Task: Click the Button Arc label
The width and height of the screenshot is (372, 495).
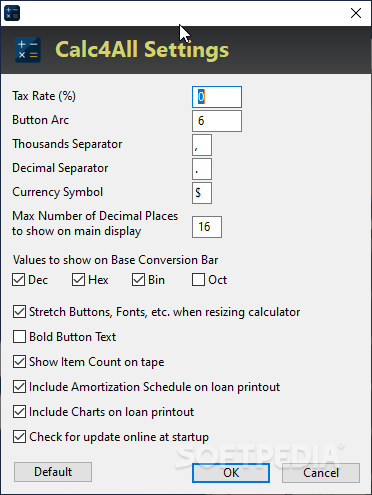Action: [41, 120]
